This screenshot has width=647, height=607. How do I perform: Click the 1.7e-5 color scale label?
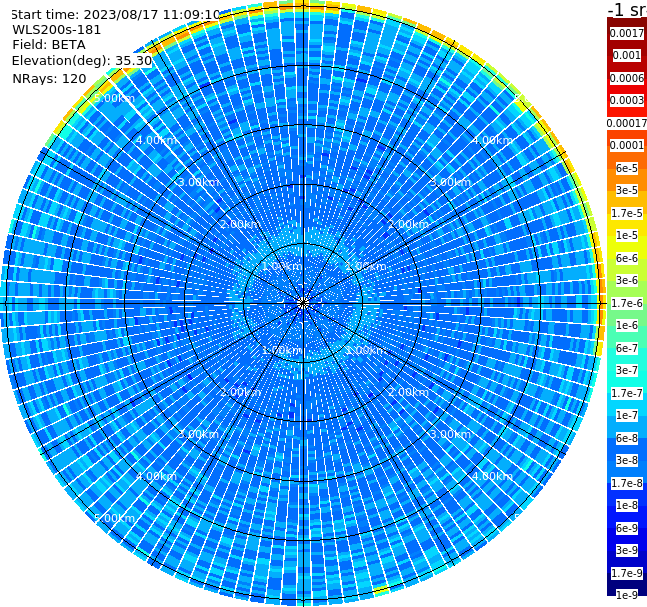click(x=627, y=213)
